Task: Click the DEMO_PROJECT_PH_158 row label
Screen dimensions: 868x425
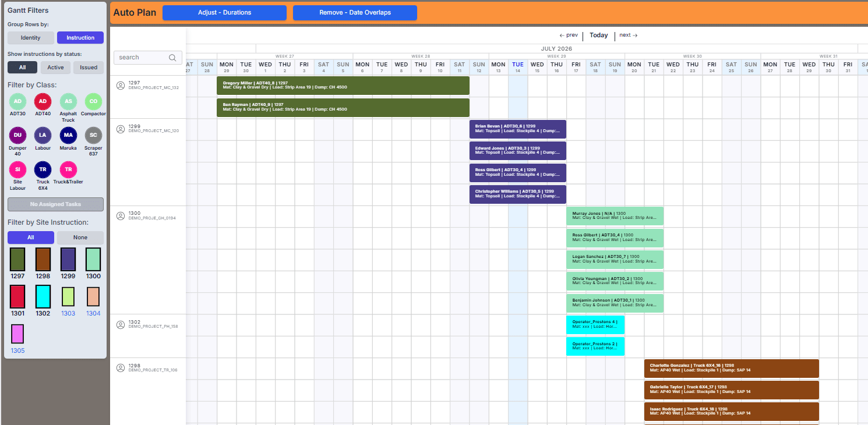Action: pos(153,327)
